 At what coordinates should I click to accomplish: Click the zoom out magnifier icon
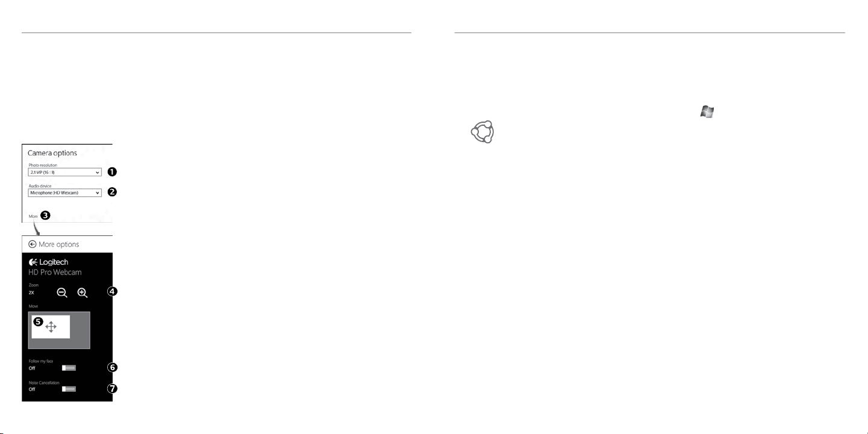pyautogui.click(x=61, y=293)
